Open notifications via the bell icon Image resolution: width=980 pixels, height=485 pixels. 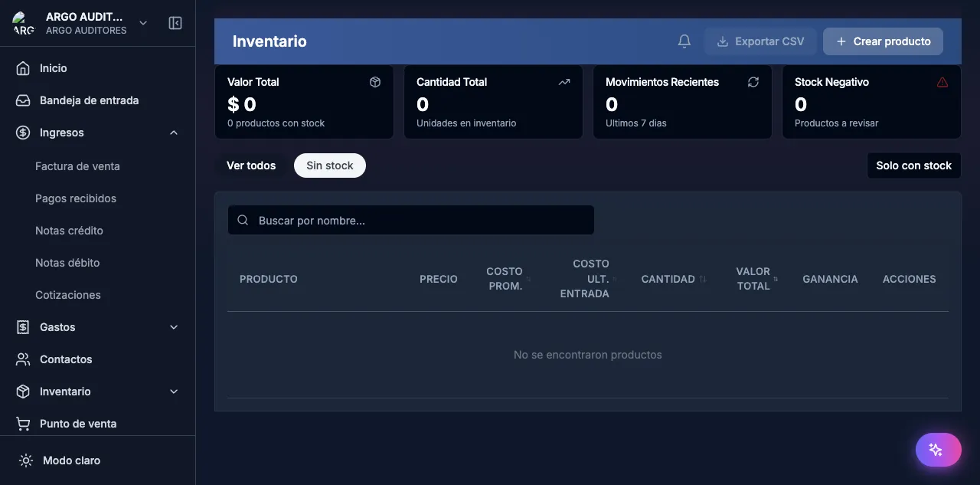[x=684, y=41]
